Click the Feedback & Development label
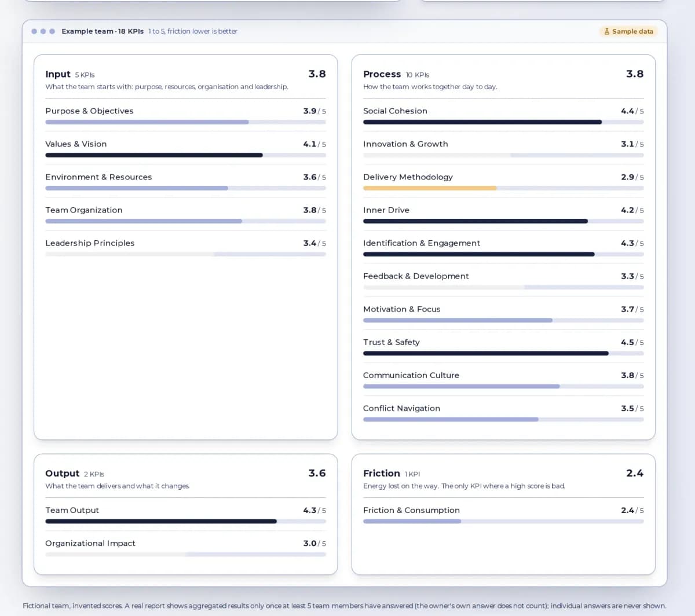Screen dimensions: 695x616 click(416, 276)
